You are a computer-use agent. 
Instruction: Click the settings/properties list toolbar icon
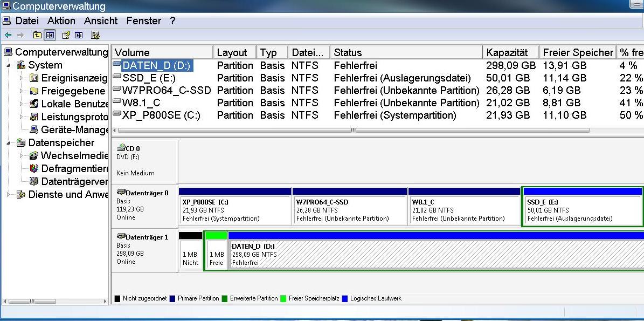pos(95,36)
